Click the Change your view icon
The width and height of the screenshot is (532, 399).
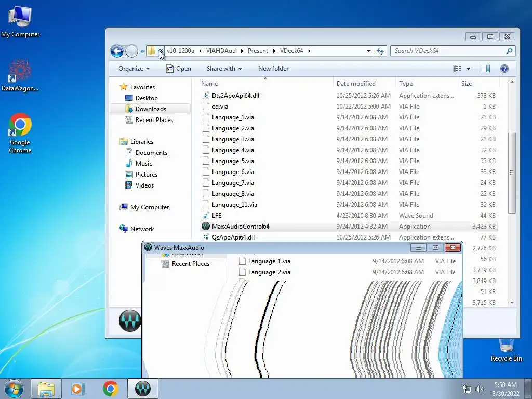(457, 69)
